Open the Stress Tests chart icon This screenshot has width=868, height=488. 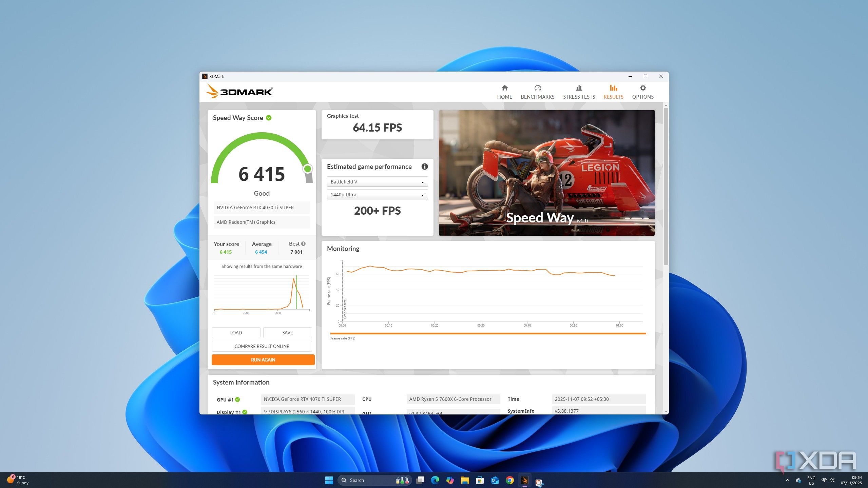point(579,88)
